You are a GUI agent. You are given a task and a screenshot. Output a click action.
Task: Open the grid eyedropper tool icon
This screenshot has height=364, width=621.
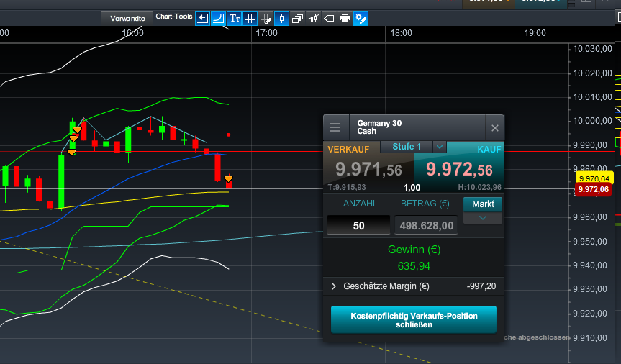tap(266, 18)
